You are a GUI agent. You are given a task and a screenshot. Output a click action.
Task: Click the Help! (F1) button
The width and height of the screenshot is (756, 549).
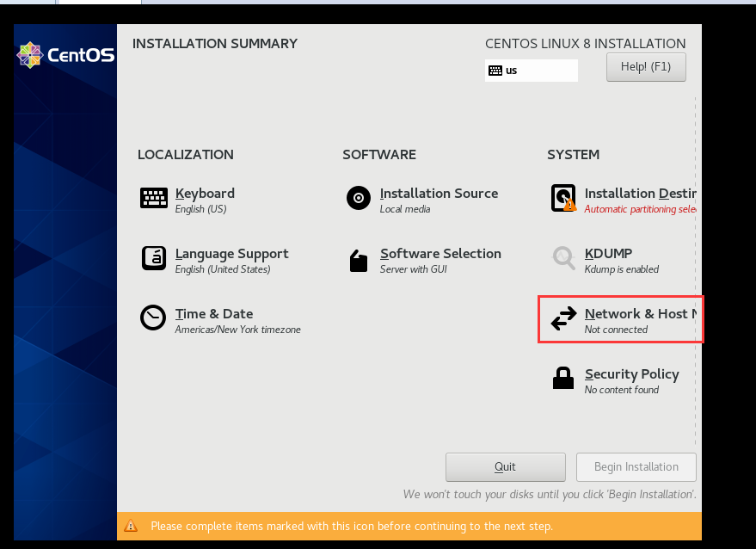(x=646, y=67)
